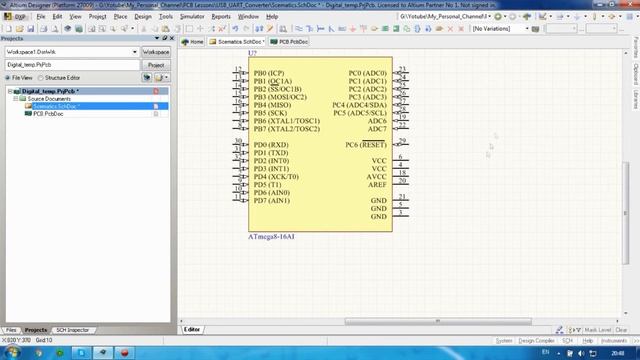Pin the Projects panel
Viewport: 640px width, 360px height.
coord(164,38)
